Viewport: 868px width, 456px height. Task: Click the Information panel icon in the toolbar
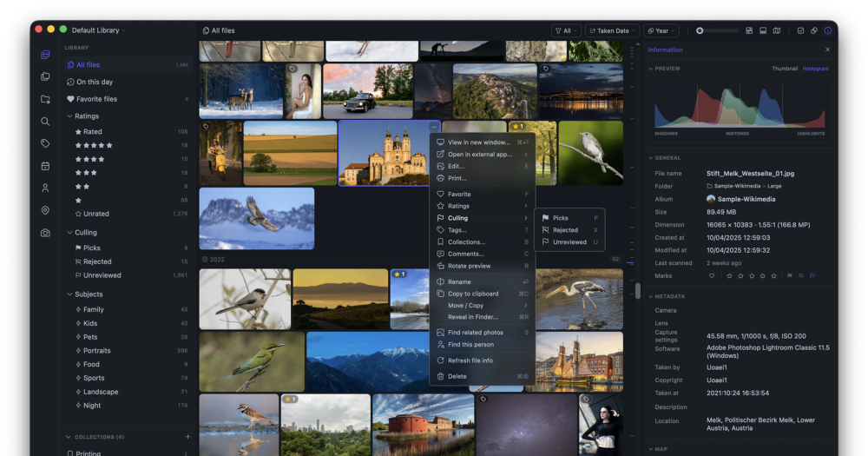828,31
